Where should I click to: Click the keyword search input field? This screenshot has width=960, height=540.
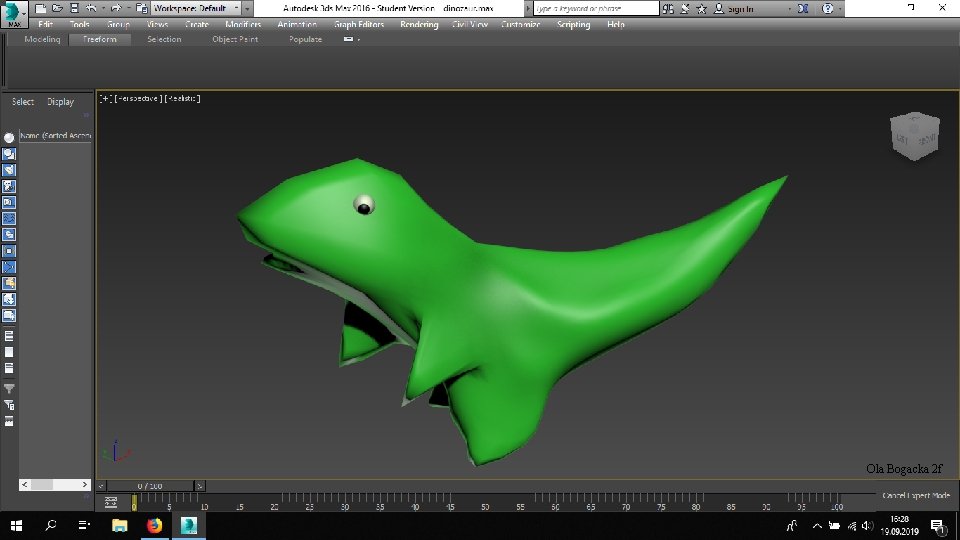point(597,8)
